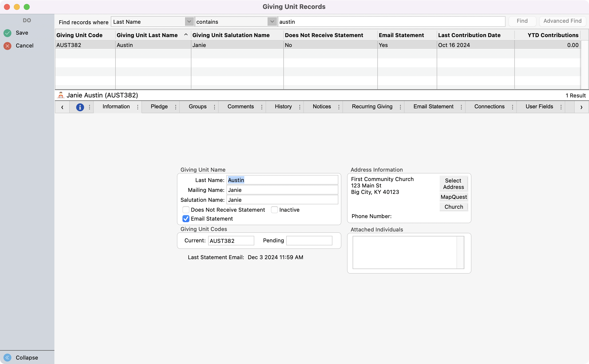Enable the Does Not Receive Statement checkbox
Screen dimensions: 589x364
185,210
